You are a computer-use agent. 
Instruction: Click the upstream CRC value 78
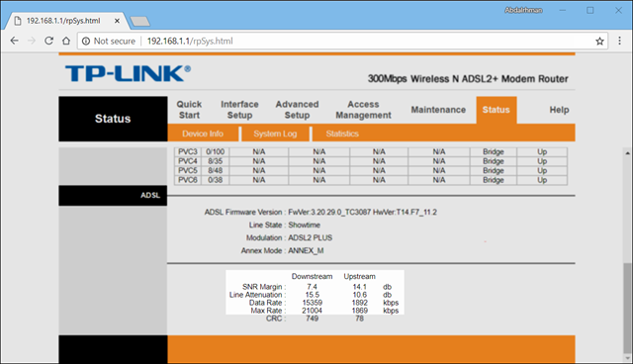[359, 318]
